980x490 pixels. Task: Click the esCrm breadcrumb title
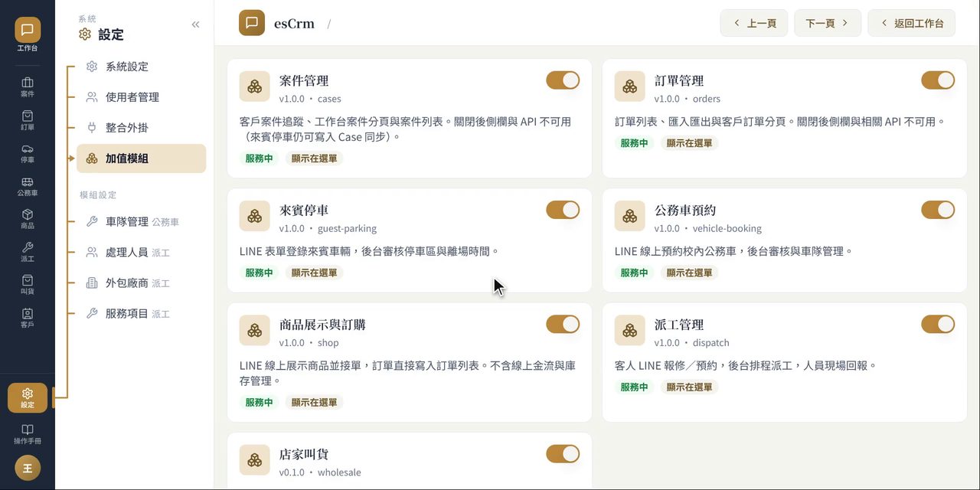coord(295,24)
